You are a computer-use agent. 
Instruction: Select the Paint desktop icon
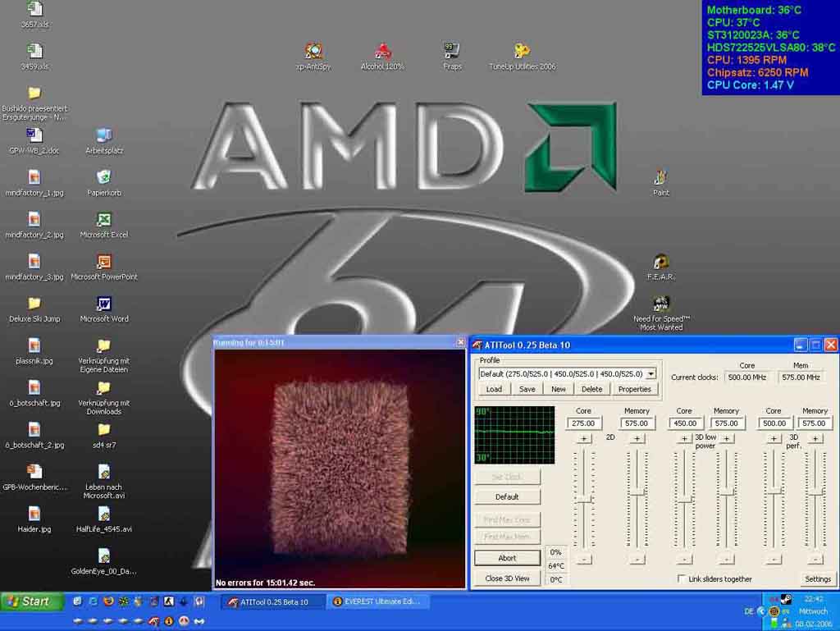660,177
